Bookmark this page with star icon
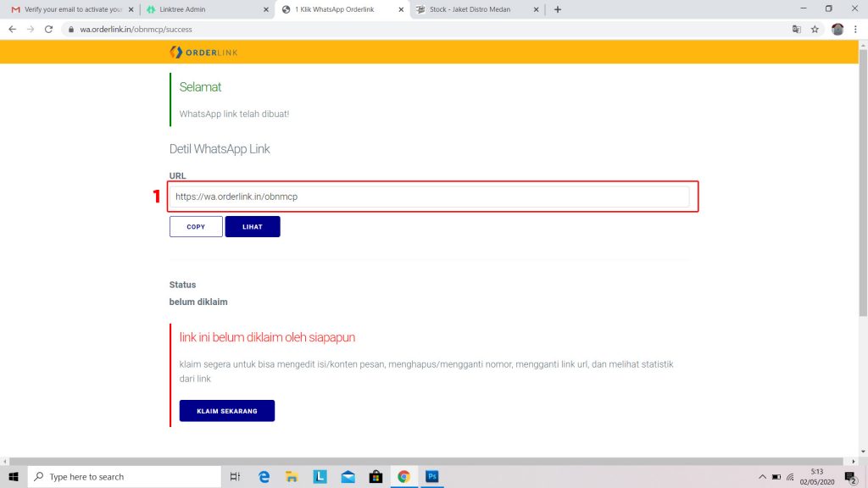 tap(815, 30)
